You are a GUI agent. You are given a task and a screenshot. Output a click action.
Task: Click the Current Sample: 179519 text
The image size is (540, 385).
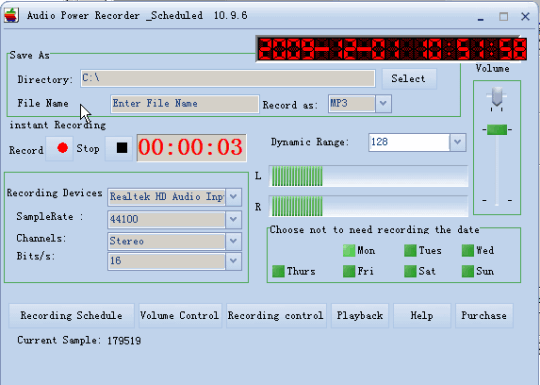pyautogui.click(x=79, y=341)
